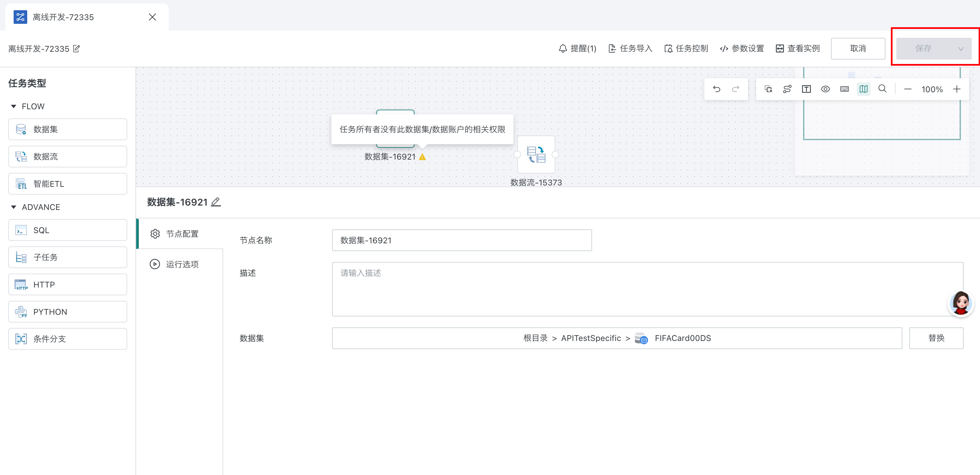Click the redo arrow icon
The height and width of the screenshot is (475, 980).
[735, 89]
